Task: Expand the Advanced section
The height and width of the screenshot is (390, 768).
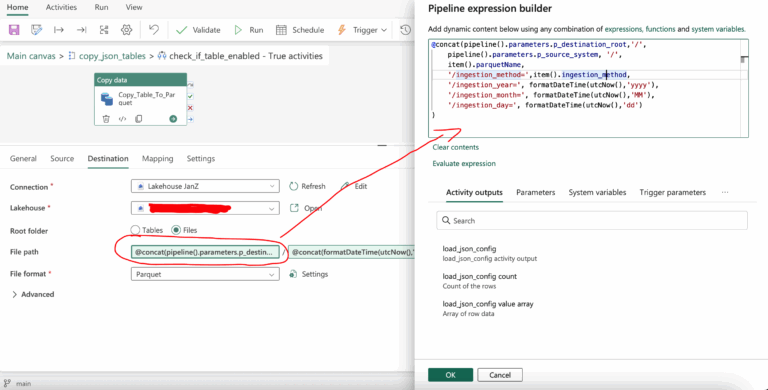Action: point(32,294)
